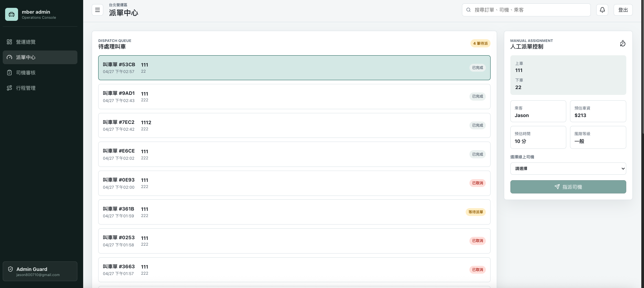Click the Admin Guard shield icon
644x288 pixels.
coord(10,269)
